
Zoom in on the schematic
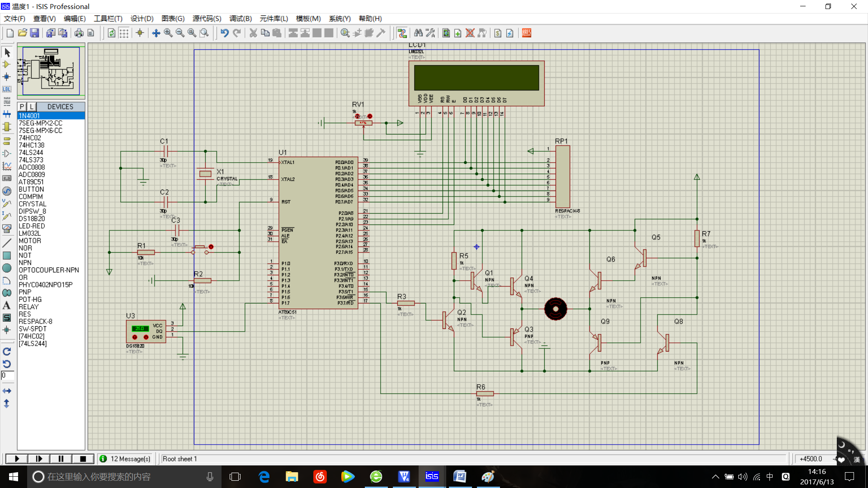pyautogui.click(x=168, y=33)
